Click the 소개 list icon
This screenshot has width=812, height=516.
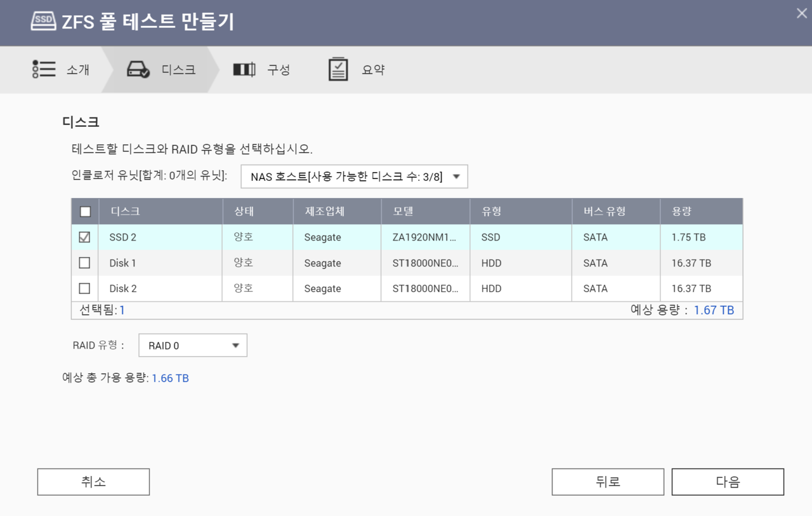pyautogui.click(x=44, y=69)
